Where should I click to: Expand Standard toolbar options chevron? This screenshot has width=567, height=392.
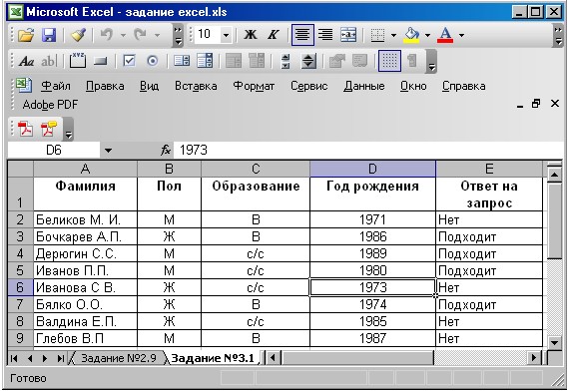pyautogui.click(x=178, y=35)
